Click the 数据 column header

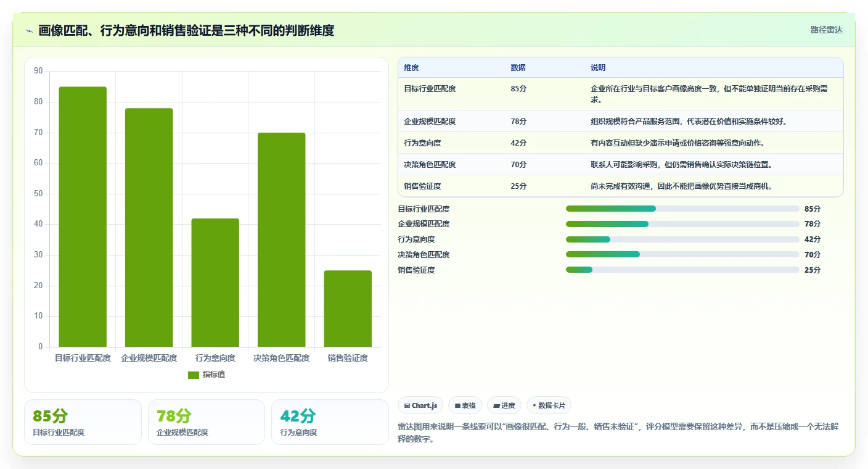point(518,68)
